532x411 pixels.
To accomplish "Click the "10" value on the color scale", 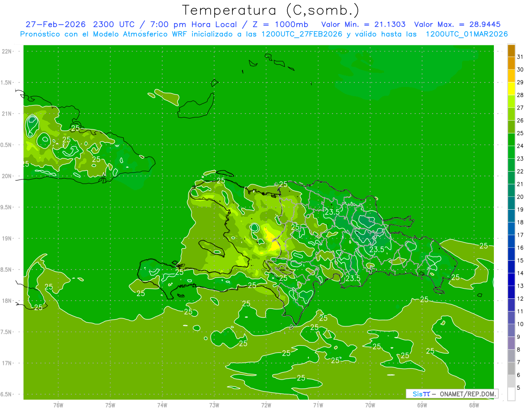I will (520, 324).
